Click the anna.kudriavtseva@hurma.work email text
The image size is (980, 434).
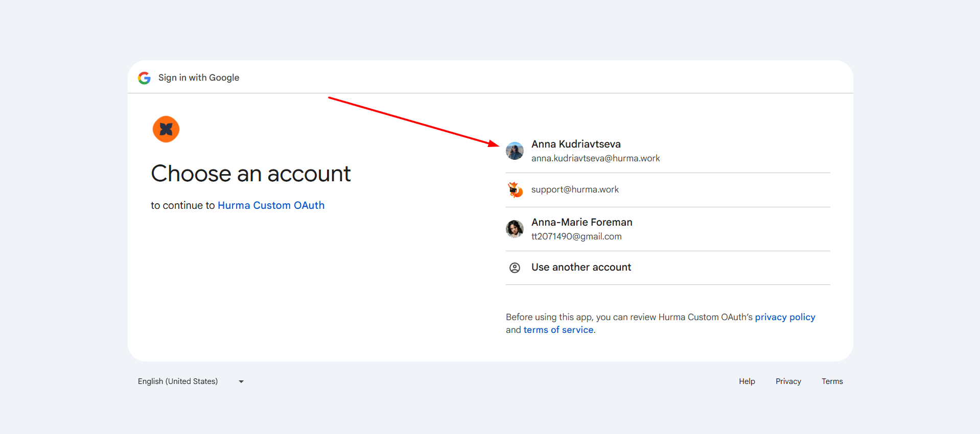click(x=595, y=158)
